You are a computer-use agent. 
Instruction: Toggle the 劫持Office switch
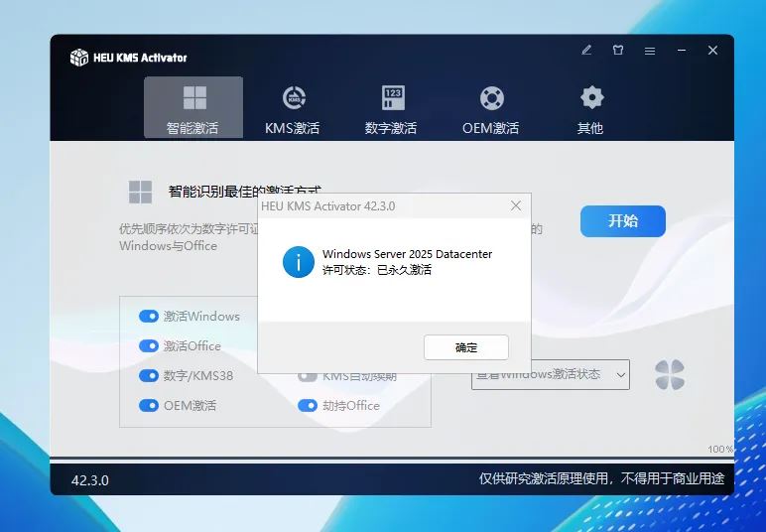coord(308,406)
